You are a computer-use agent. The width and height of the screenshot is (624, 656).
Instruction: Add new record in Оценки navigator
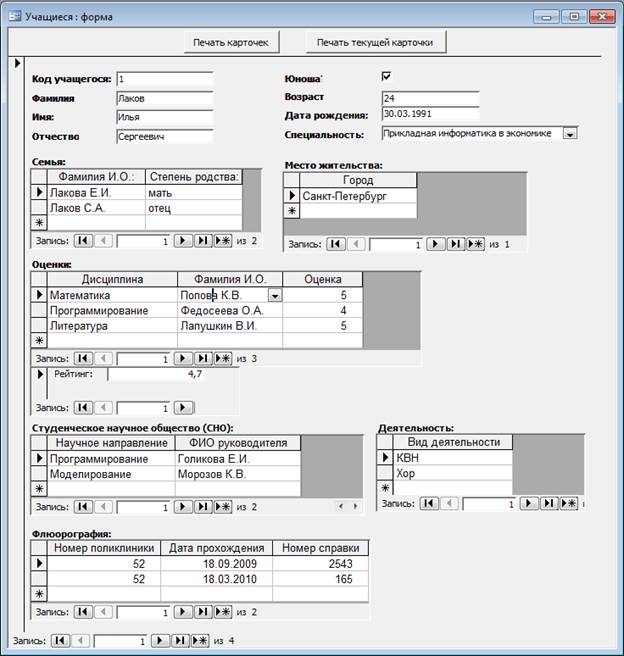tap(223, 359)
